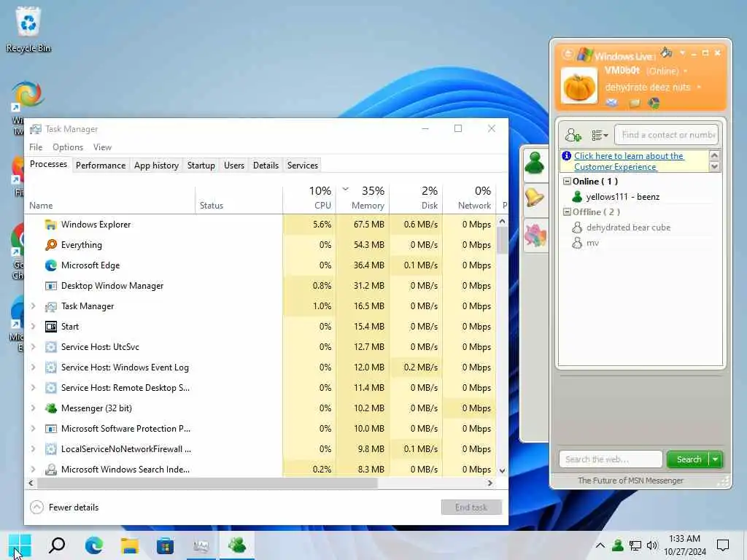Click the process list vertical scrollbar down arrow
The height and width of the screenshot is (560, 747).
click(502, 470)
